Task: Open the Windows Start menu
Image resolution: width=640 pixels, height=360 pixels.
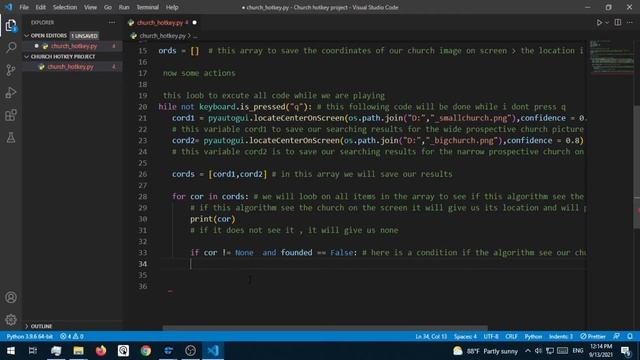Action: [11, 351]
